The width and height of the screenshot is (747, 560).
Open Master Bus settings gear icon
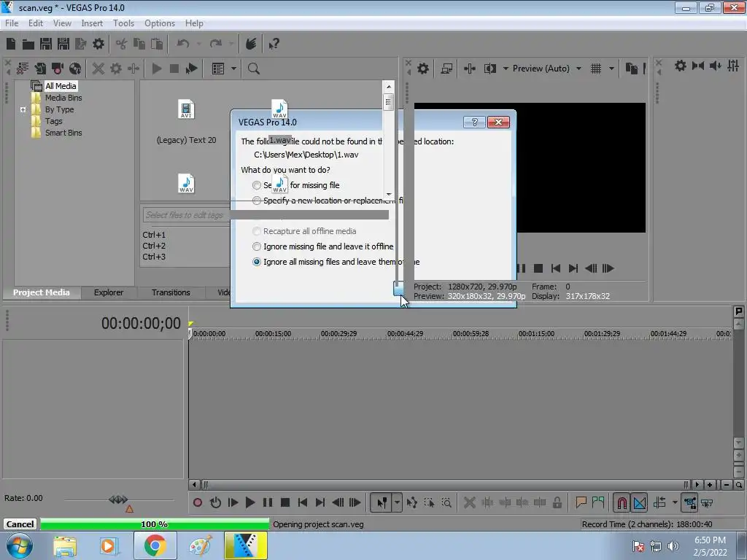(681, 66)
